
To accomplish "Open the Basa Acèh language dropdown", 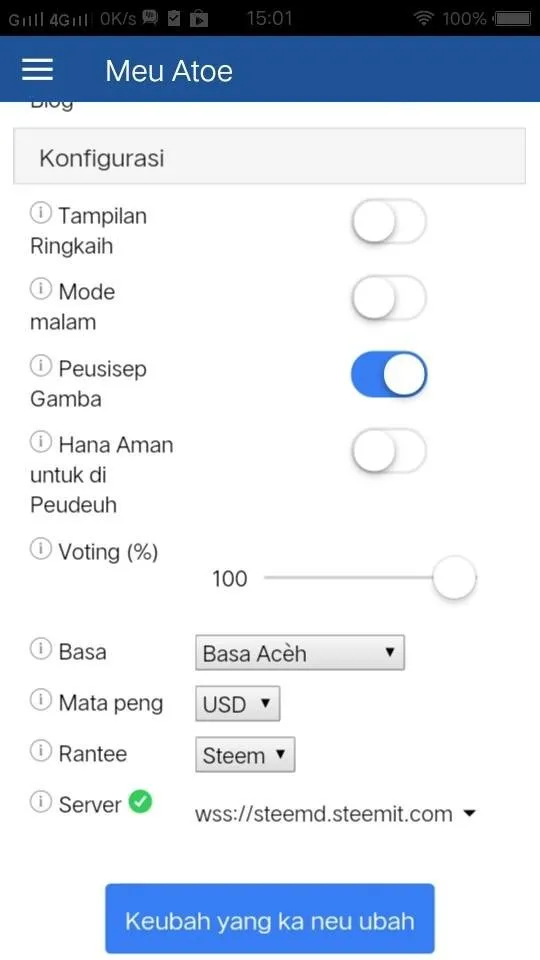I will click(300, 653).
